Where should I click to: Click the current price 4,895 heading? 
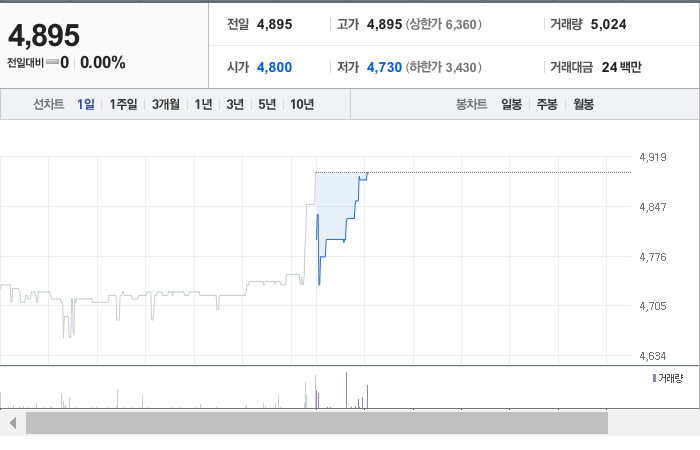[44, 35]
